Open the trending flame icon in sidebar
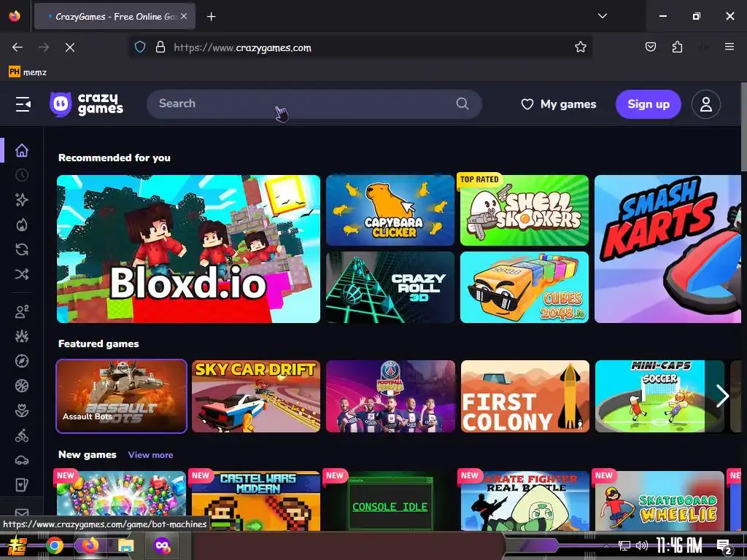This screenshot has width=747, height=560. coord(21,225)
